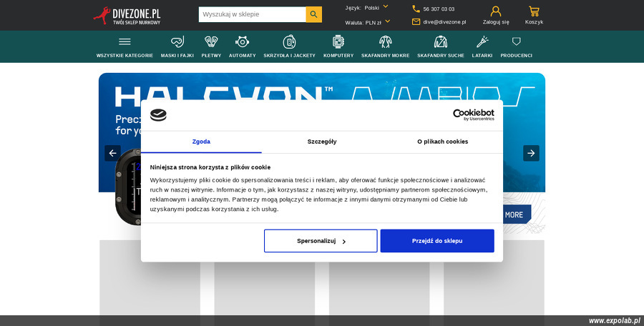Switch to O plikach cookies tab
Image resolution: width=644 pixels, height=326 pixels.
[443, 142]
